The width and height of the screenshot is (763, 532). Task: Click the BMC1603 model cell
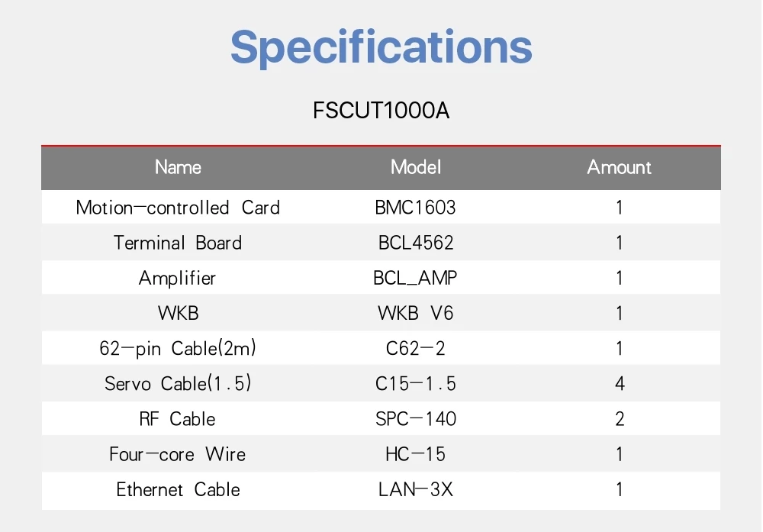416,208
